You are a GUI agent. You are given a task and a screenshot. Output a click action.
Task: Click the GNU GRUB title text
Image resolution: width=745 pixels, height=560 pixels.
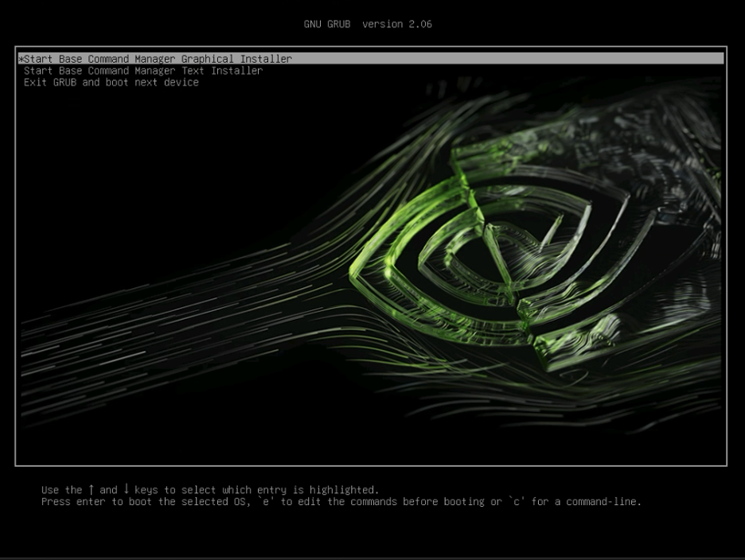pos(326,24)
